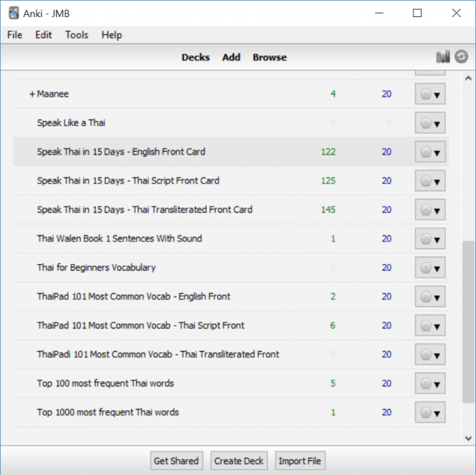
Task: Open Thai Walen Book 1 Sentences With Sound
Action: click(119, 239)
